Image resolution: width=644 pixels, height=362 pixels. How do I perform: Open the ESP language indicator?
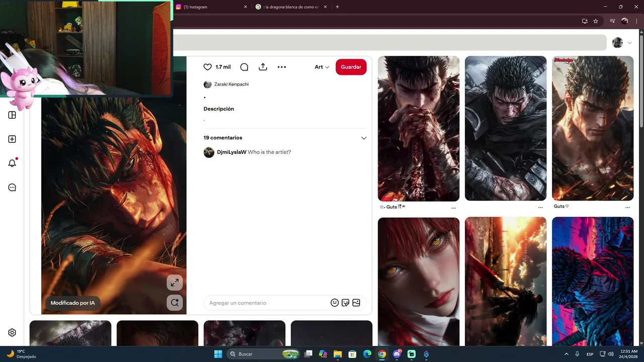(x=590, y=354)
